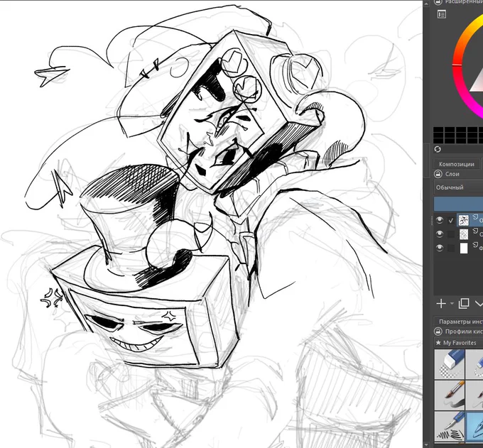Uncheck the checkmark box on the top layer
This screenshot has width=483, height=448.
451,220
